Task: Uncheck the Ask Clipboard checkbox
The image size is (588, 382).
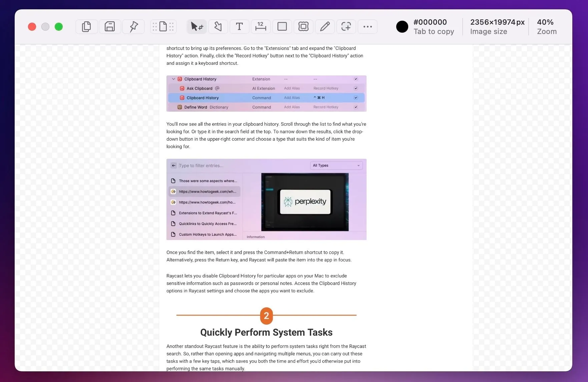Action: 356,88
